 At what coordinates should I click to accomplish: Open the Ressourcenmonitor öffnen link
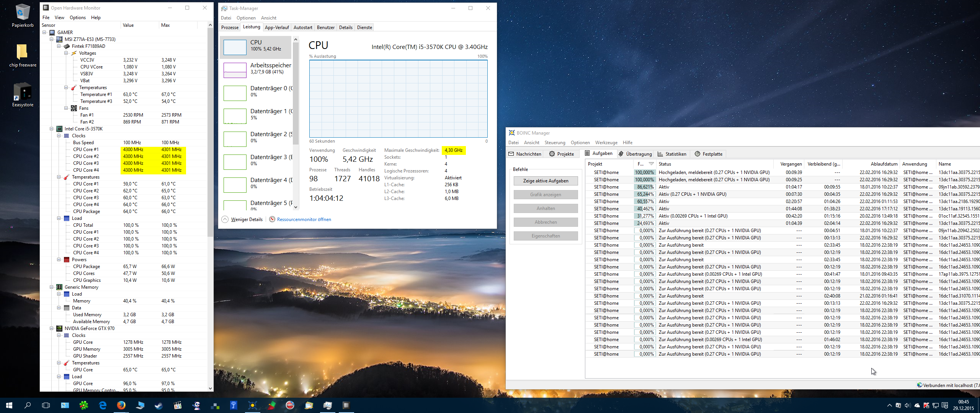tap(304, 220)
